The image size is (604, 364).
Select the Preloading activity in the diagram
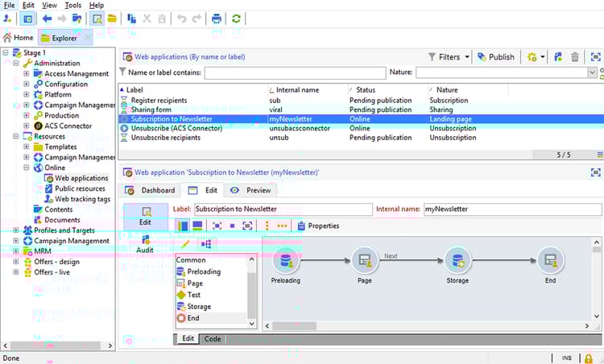click(x=287, y=261)
